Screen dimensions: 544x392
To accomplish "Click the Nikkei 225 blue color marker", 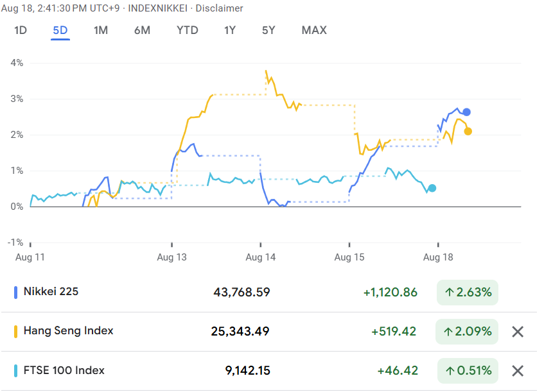I will click(x=15, y=292).
